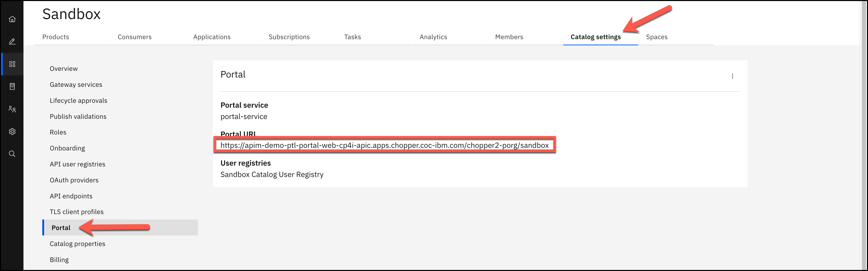Click the Portal card heading
868x271 pixels.
pyautogui.click(x=233, y=74)
